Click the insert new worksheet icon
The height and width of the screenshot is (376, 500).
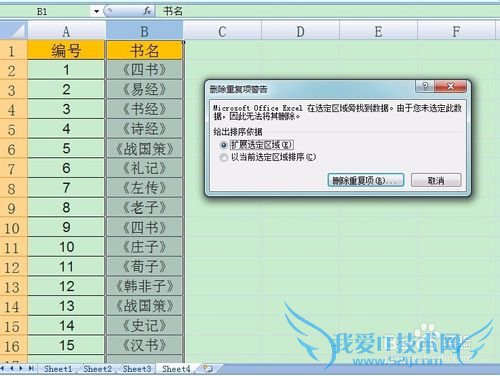pyautogui.click(x=208, y=368)
